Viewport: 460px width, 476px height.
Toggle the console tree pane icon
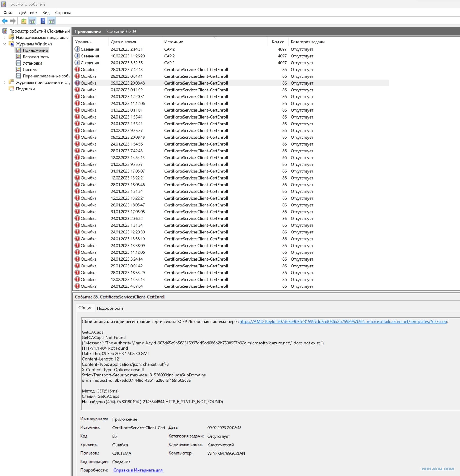click(x=32, y=21)
